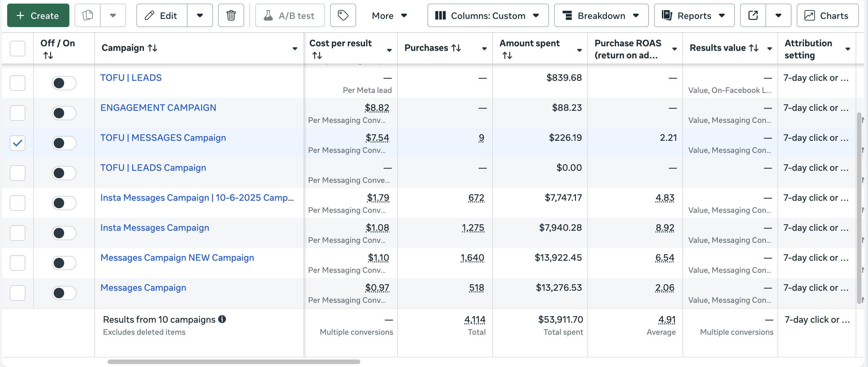Open the Reports menu
This screenshot has width=868, height=367.
[694, 16]
